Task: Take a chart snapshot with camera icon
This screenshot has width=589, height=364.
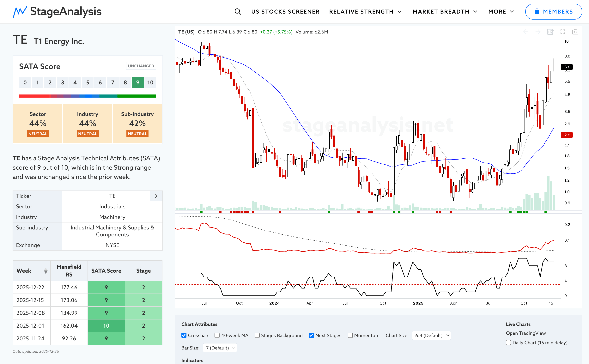Action: 575,32
